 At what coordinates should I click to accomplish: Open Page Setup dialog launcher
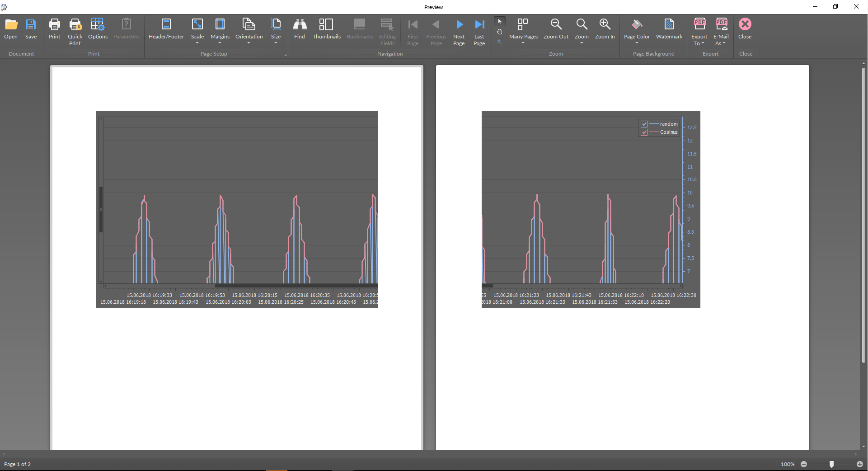coord(285,55)
